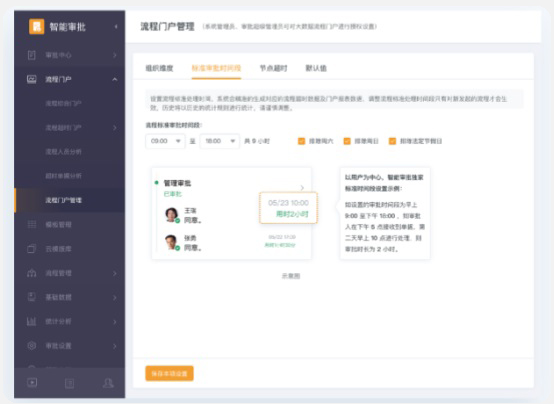Click the orange 智能审批 logo icon

click(36, 27)
